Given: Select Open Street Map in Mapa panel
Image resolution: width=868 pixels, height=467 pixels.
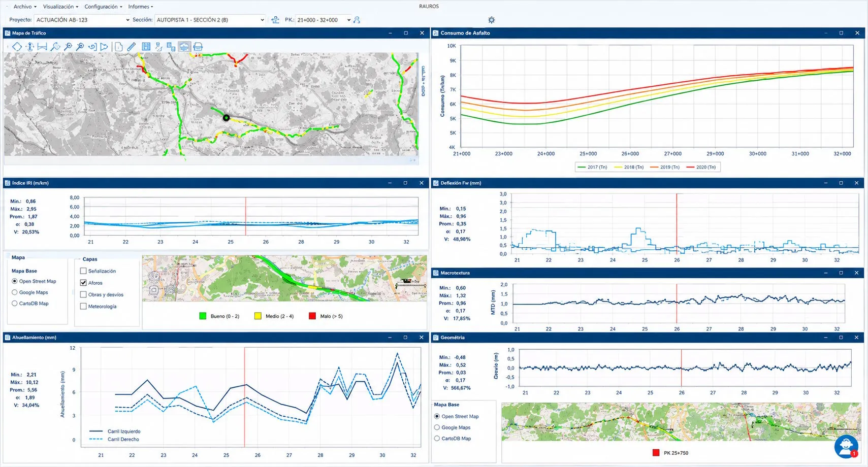Looking at the screenshot, I should coord(15,281).
